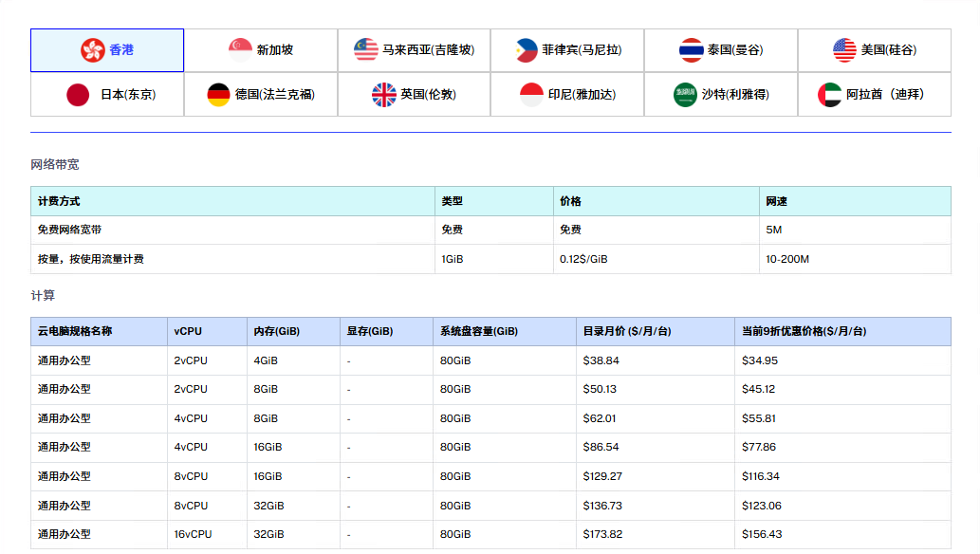Click the 0.12$/GiB price cell
The height and width of the screenshot is (554, 980).
pos(583,260)
